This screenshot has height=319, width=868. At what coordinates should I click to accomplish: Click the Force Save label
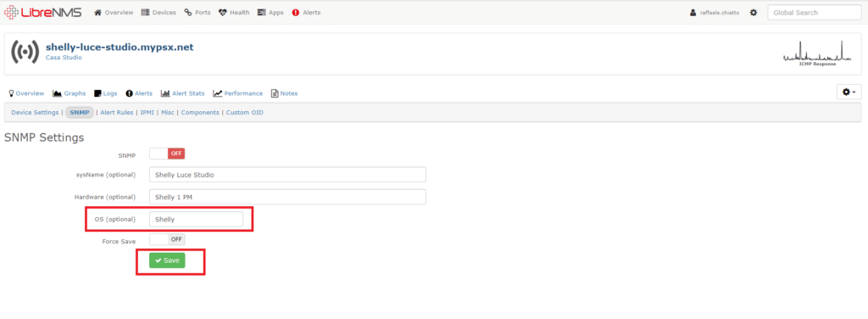pos(119,242)
